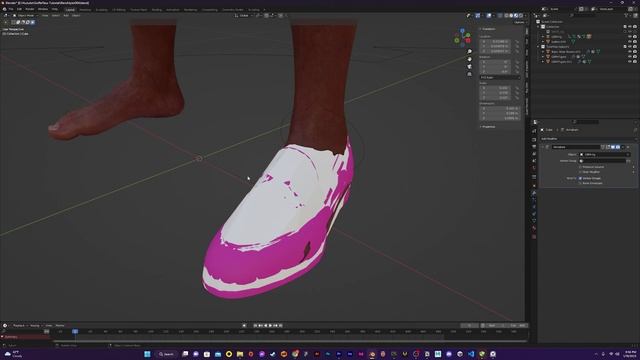The width and height of the screenshot is (640, 360).
Task: Open the Global transform orientation dropdown
Action: click(244, 16)
